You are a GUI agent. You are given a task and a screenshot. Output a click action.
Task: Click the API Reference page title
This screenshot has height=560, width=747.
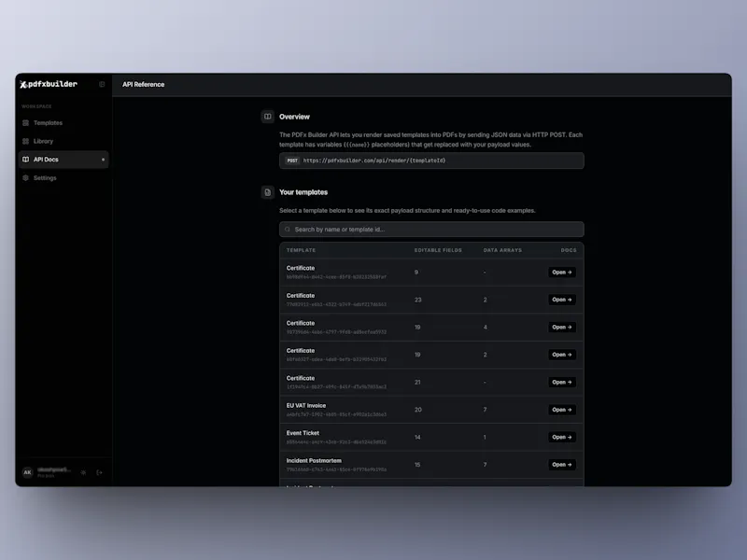(144, 84)
